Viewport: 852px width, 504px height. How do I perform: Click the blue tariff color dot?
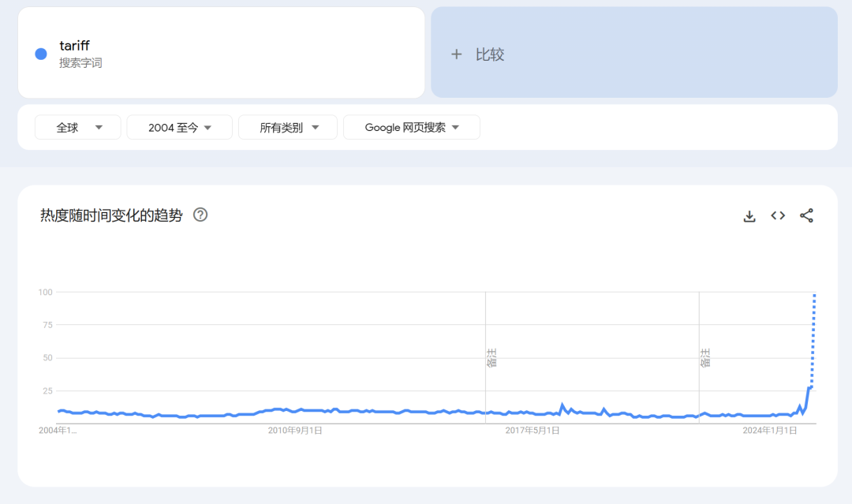tap(41, 54)
